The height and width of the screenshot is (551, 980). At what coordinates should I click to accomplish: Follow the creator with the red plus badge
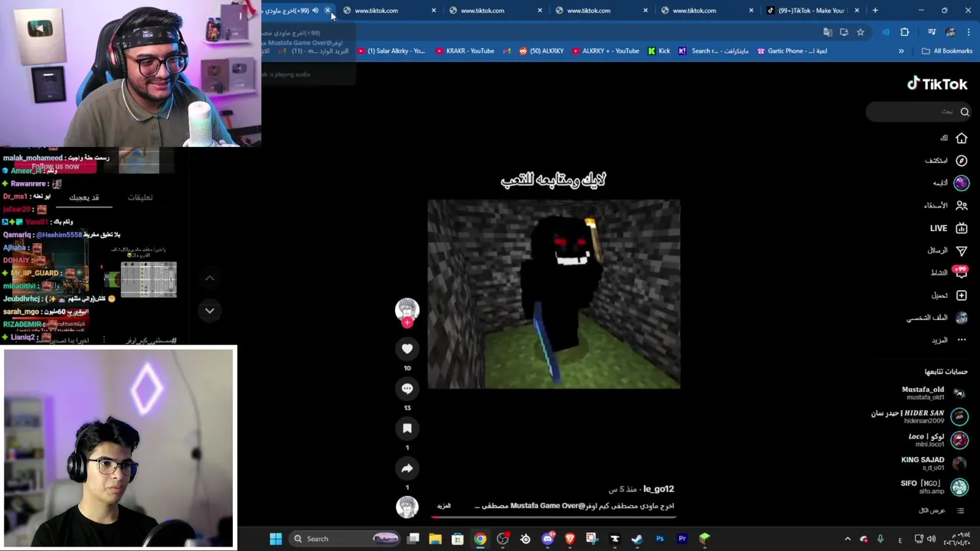(x=407, y=323)
